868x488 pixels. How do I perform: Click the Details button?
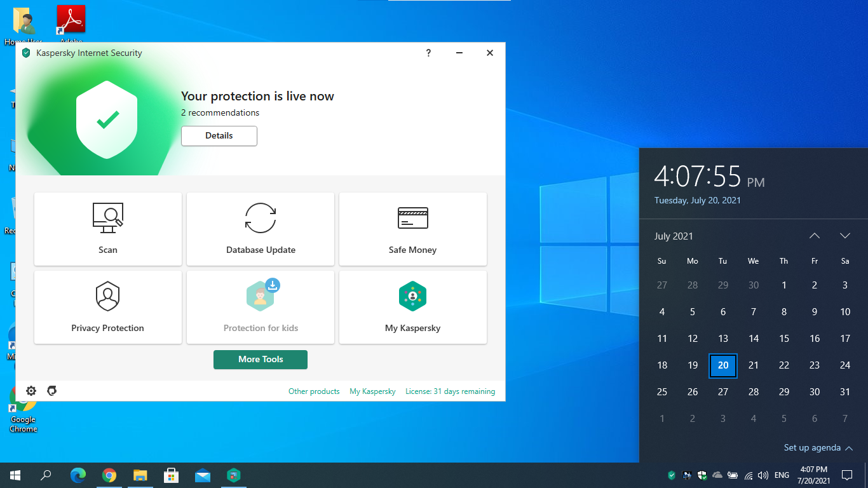coord(219,136)
